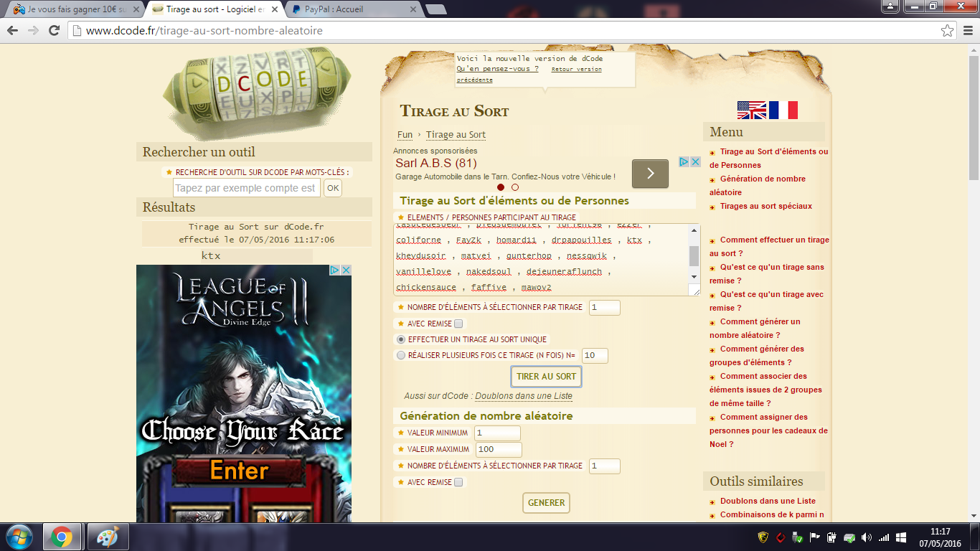Click the browser back arrow
The height and width of the screenshot is (551, 980).
tap(13, 31)
